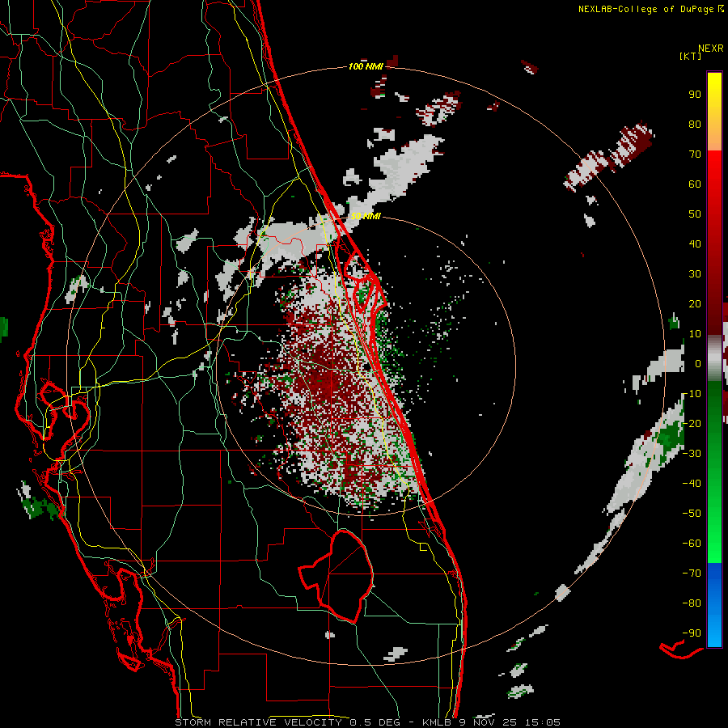Click the -70 value on velocity scale
Image resolution: width=728 pixels, height=728 pixels.
692,574
